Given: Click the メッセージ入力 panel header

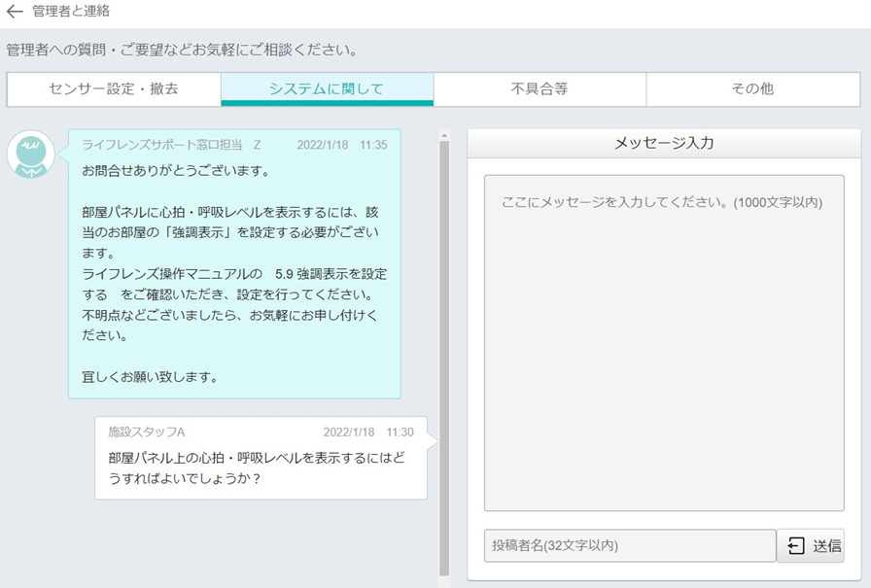Looking at the screenshot, I should click(664, 143).
